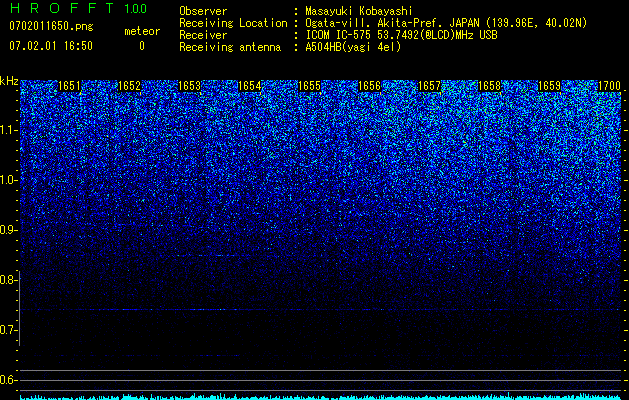This screenshot has width=629, height=400.
Task: Click the date stamp 07.02.01 16:50
Action: [51, 46]
